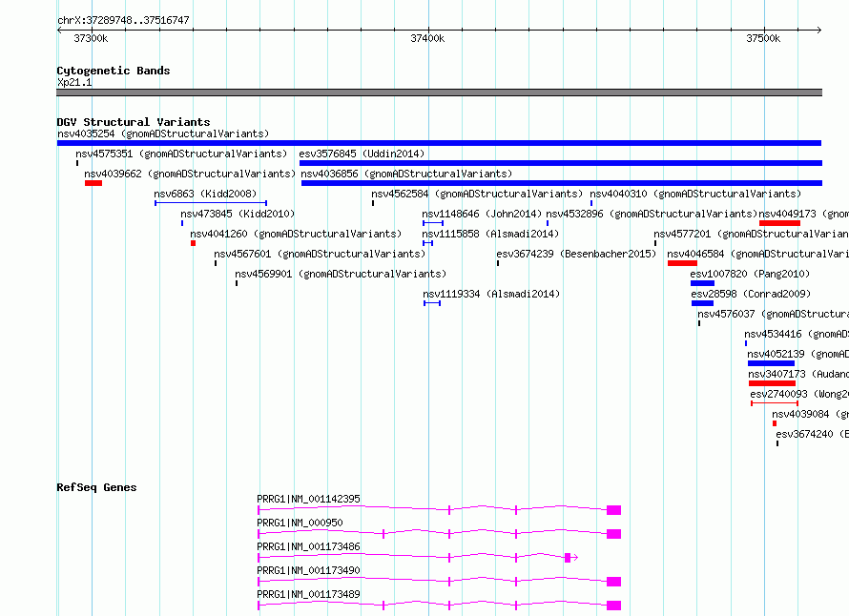This screenshot has height=616, width=849.
Task: Click the red nsv3407173 variant bar
Action: point(772,383)
